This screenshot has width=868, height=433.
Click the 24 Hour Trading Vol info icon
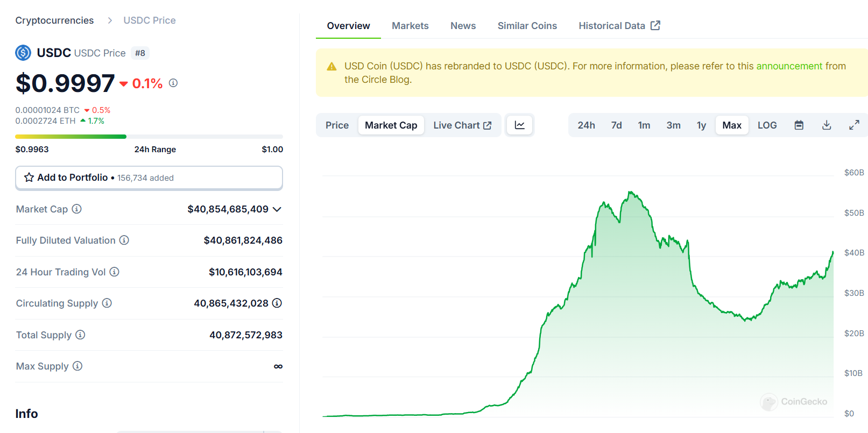(115, 272)
